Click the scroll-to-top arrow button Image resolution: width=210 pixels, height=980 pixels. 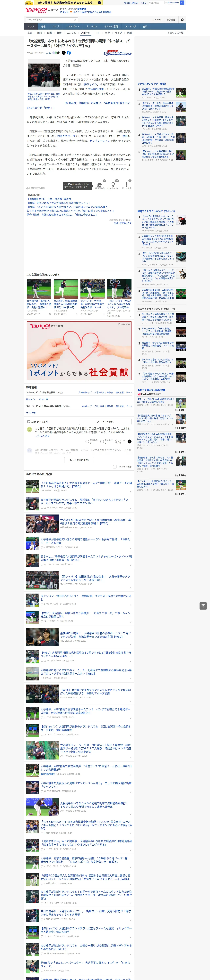point(203,606)
